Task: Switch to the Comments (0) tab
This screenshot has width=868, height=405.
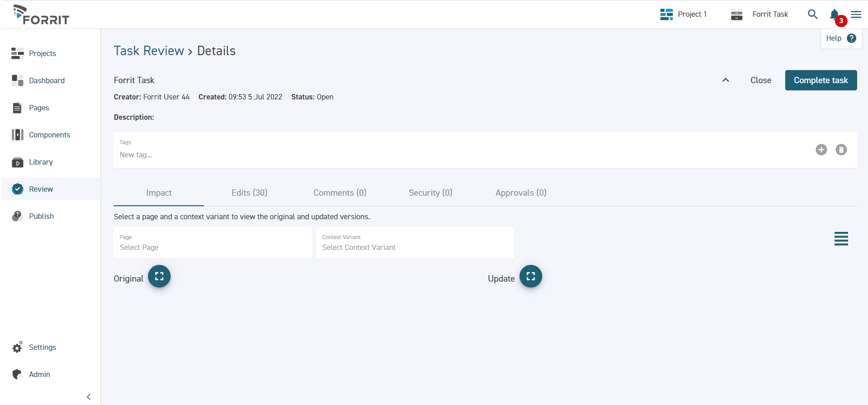Action: click(x=340, y=193)
